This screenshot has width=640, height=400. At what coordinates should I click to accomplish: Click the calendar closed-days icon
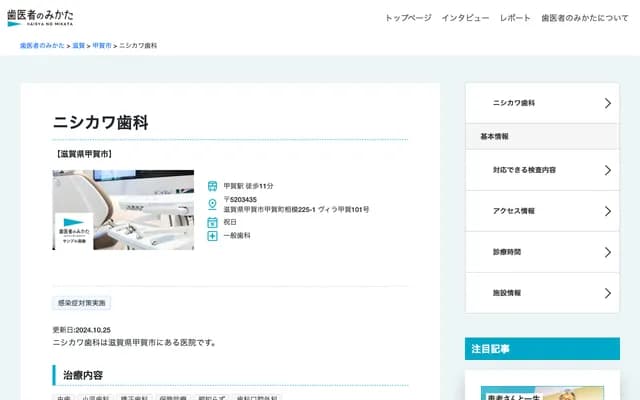tap(212, 222)
